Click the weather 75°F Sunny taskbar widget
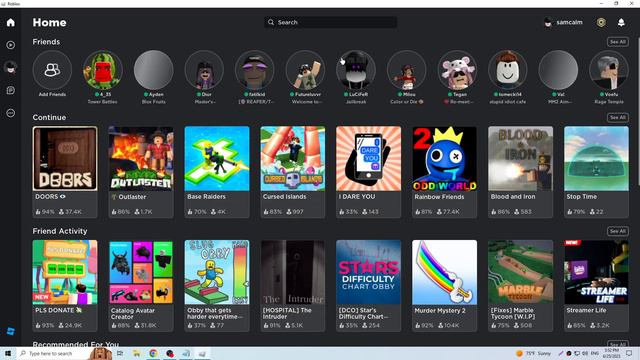Image resolution: width=640 pixels, height=360 pixels. (534, 353)
